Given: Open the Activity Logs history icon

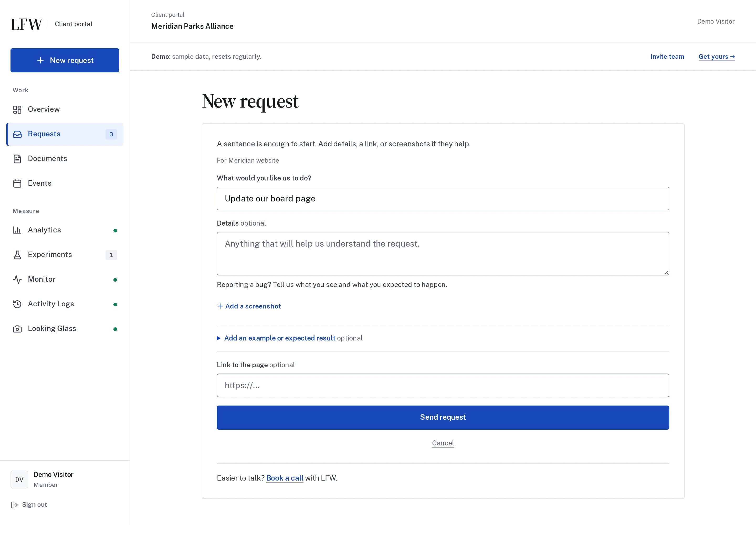Looking at the screenshot, I should 17,304.
